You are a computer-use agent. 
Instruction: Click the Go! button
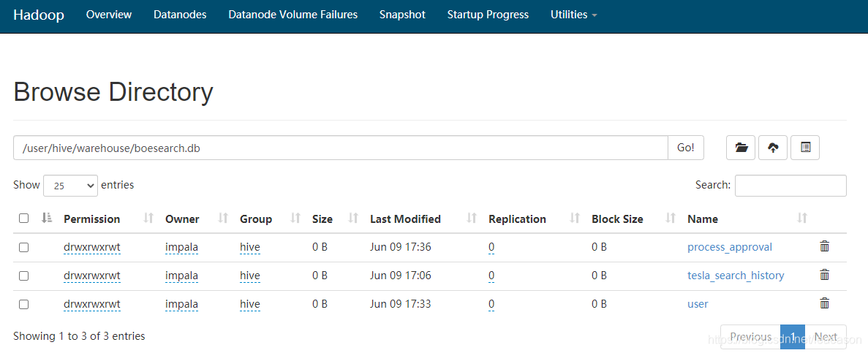(686, 148)
